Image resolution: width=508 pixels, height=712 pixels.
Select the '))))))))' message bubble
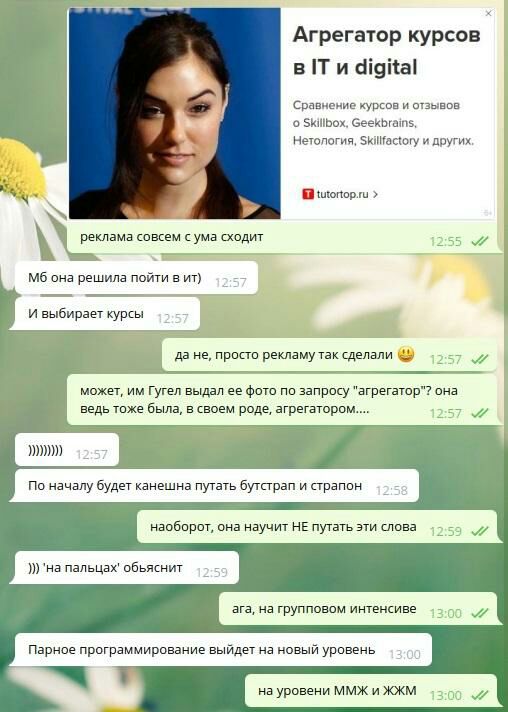point(67,450)
